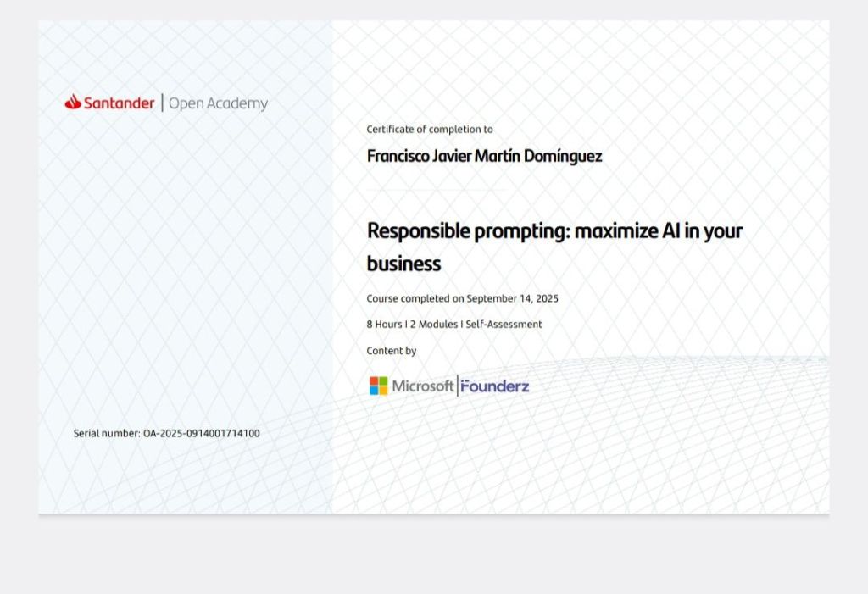
Task: Click the Santander flame logo icon
Action: point(73,103)
